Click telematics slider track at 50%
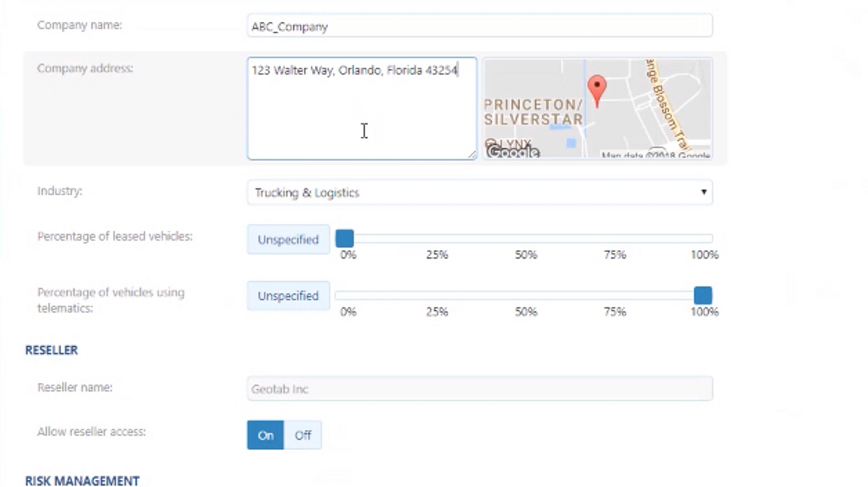The image size is (868, 487). pyautogui.click(x=525, y=295)
